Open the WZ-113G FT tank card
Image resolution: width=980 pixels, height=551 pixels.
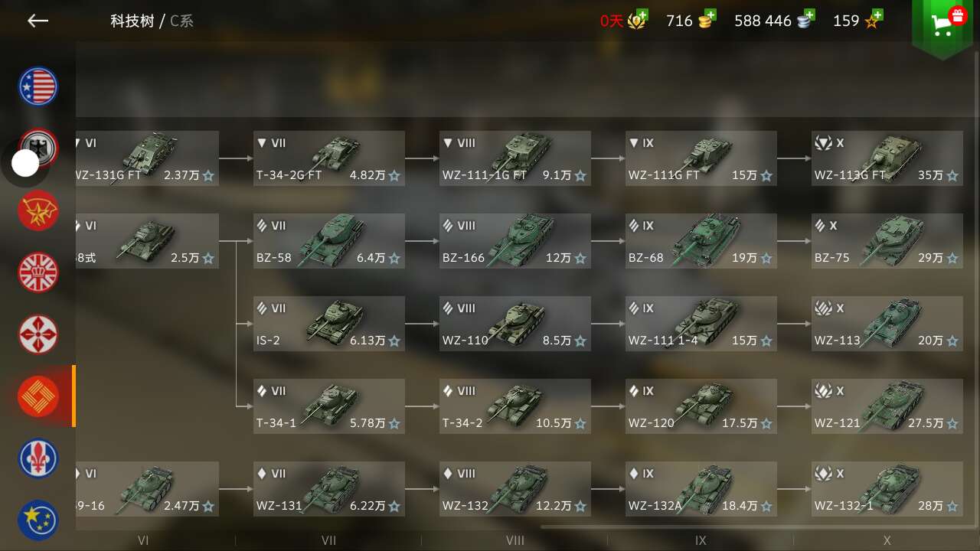(x=887, y=158)
